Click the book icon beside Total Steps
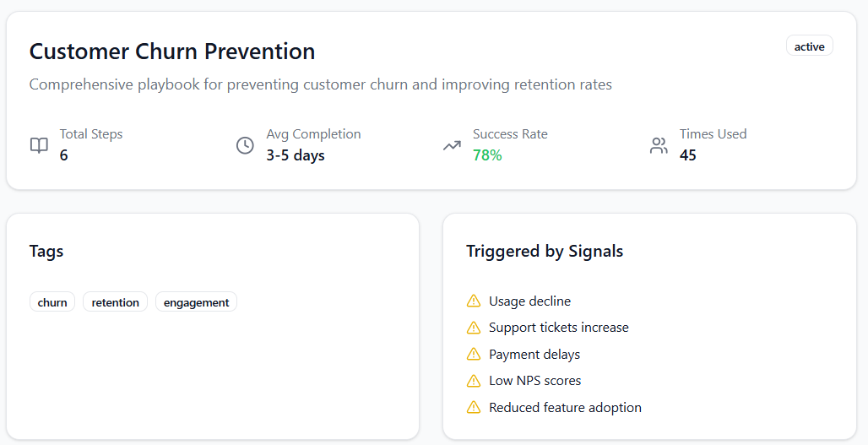This screenshot has height=445, width=868. click(x=39, y=145)
